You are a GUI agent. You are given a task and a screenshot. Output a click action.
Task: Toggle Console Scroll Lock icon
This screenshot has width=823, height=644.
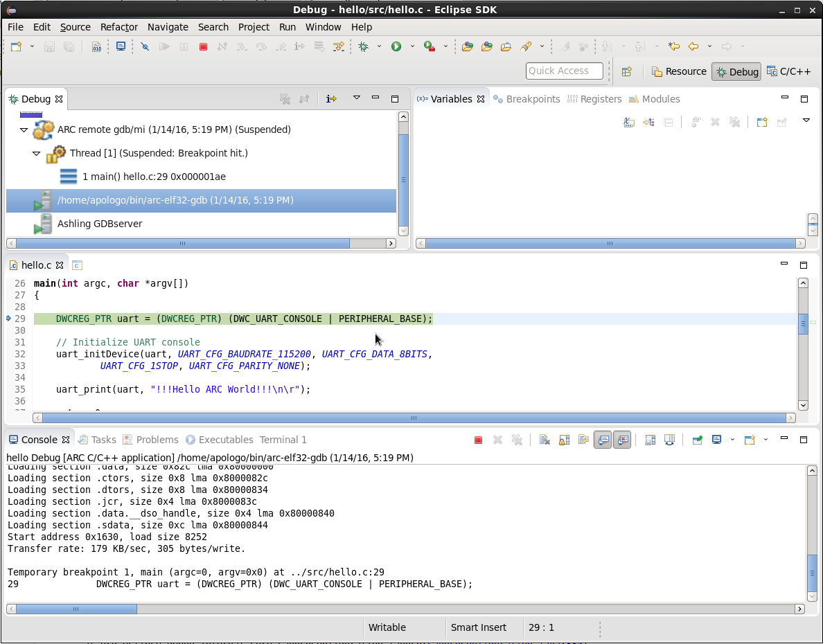point(564,440)
